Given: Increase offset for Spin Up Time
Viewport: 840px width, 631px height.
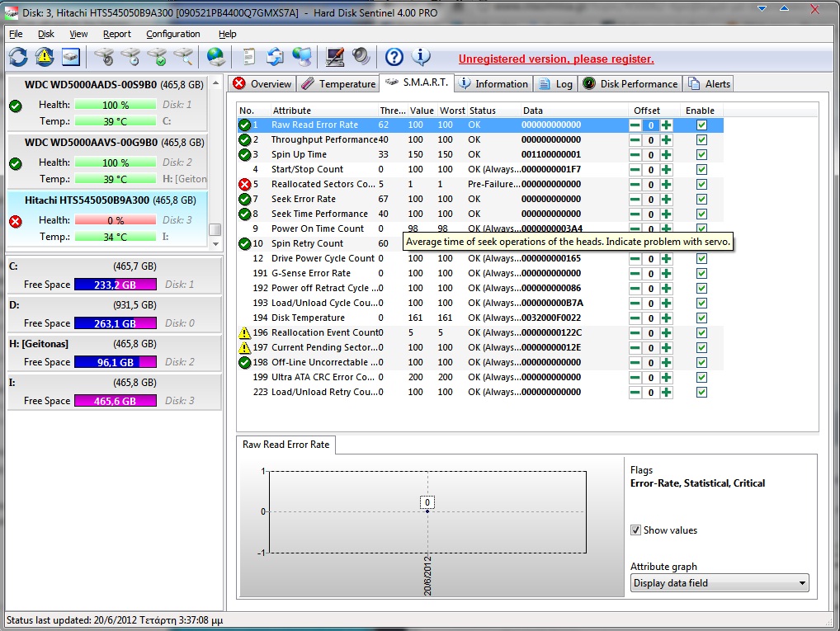Looking at the screenshot, I should click(666, 155).
